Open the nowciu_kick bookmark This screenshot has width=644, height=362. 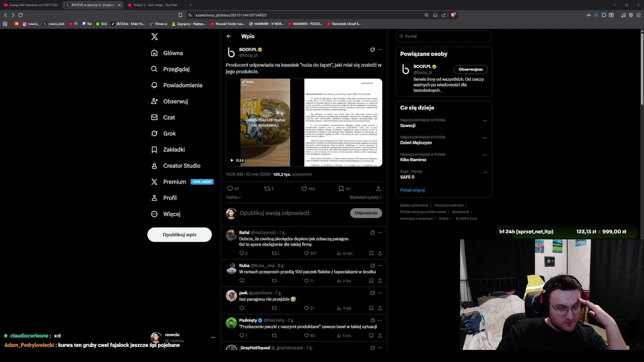point(54,24)
